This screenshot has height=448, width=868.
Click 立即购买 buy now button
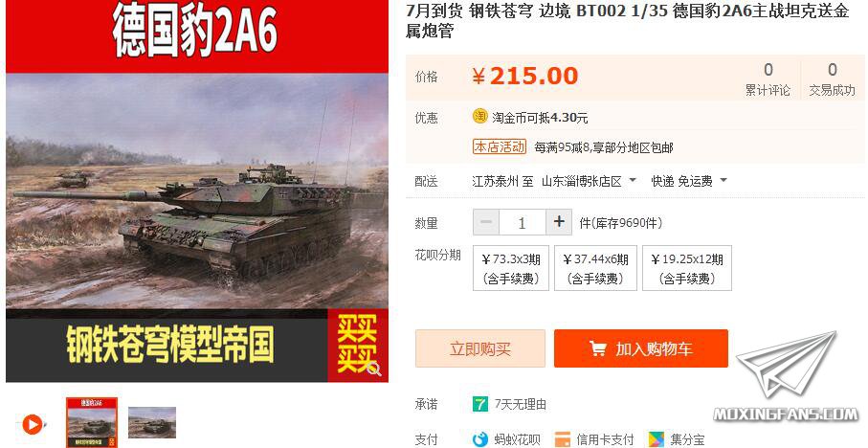tap(480, 348)
